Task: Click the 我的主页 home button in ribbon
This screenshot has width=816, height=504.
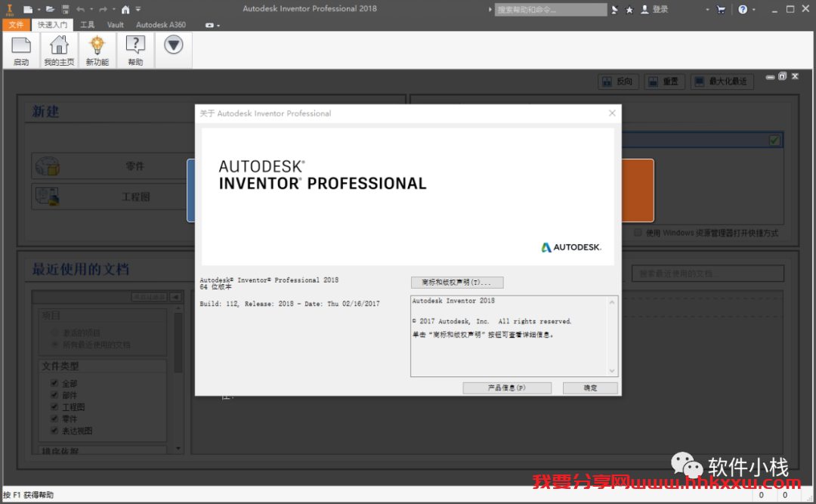Action: (59, 51)
